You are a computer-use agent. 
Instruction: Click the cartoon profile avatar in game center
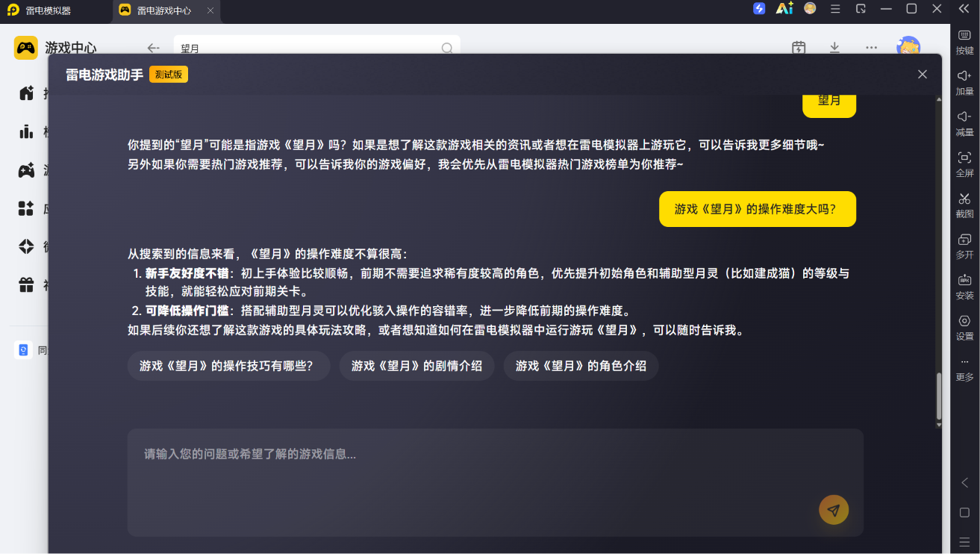tap(908, 46)
